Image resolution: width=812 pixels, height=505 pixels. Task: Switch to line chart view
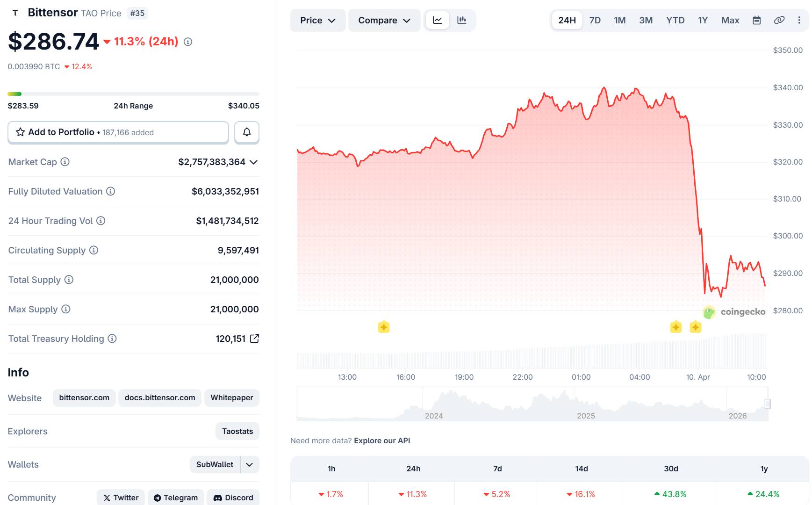click(x=438, y=20)
